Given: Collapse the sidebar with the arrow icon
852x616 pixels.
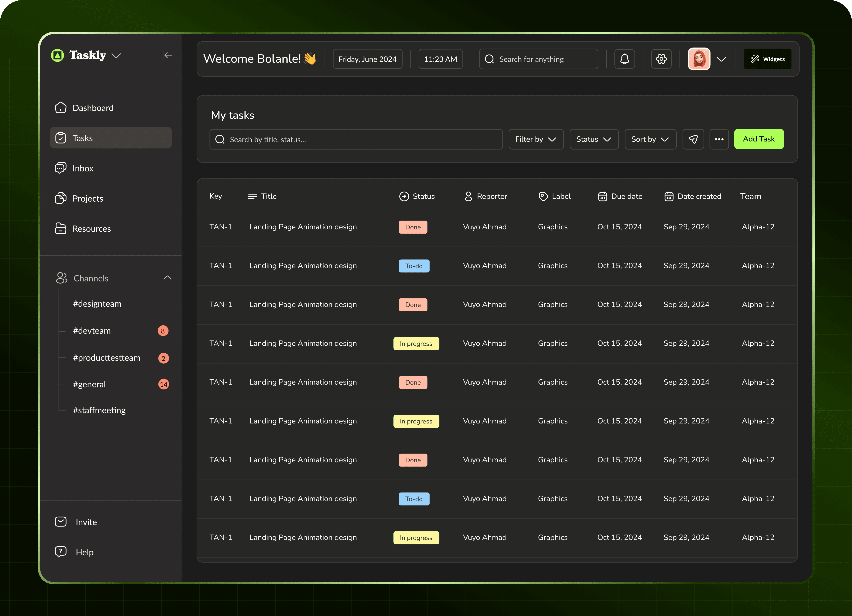Looking at the screenshot, I should [x=168, y=55].
